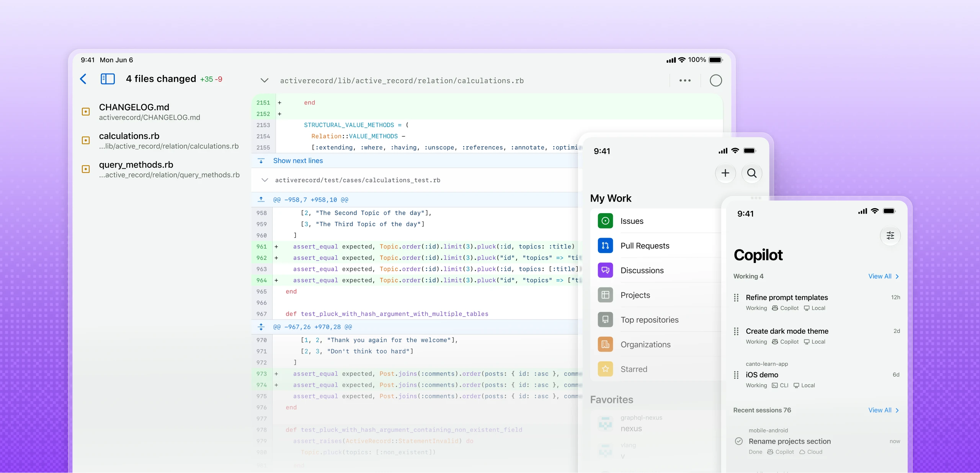Toggle the sidebar panel icon

point(108,79)
